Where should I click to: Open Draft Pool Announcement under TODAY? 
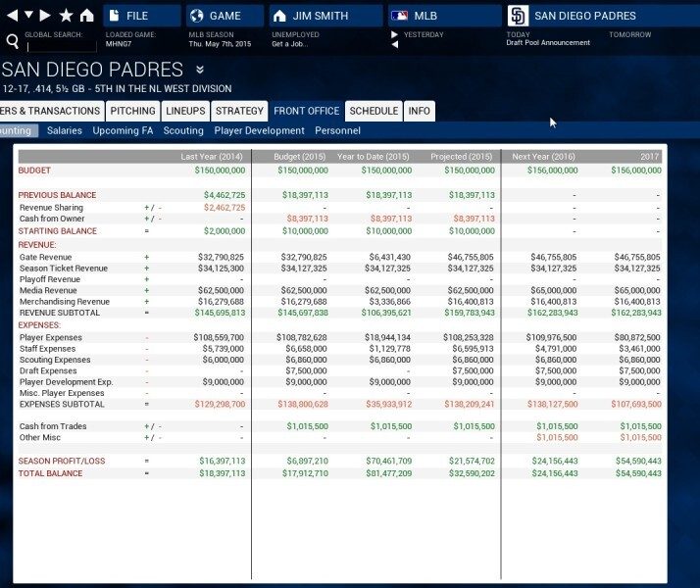point(548,43)
